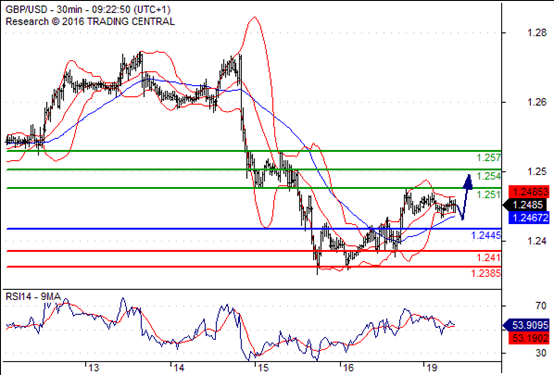Click the Research 2016 TRADING CENTRAL text
Viewport: 554px width, 375px height.
pos(90,22)
